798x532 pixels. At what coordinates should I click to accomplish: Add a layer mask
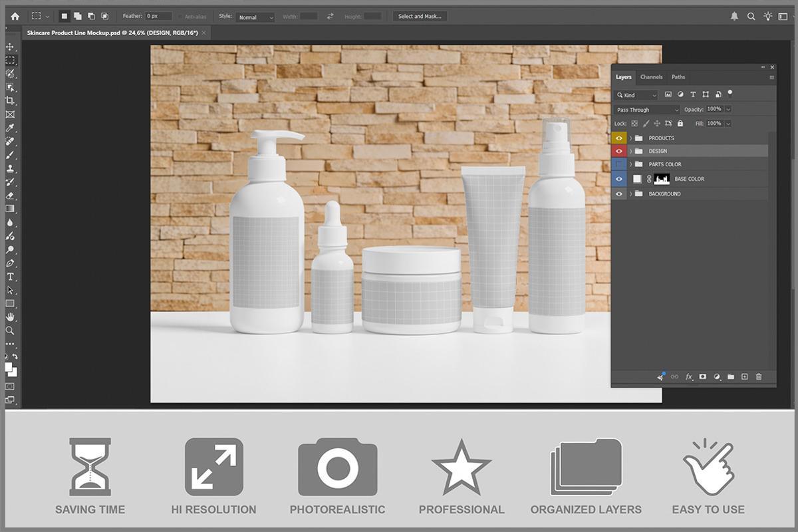click(703, 377)
